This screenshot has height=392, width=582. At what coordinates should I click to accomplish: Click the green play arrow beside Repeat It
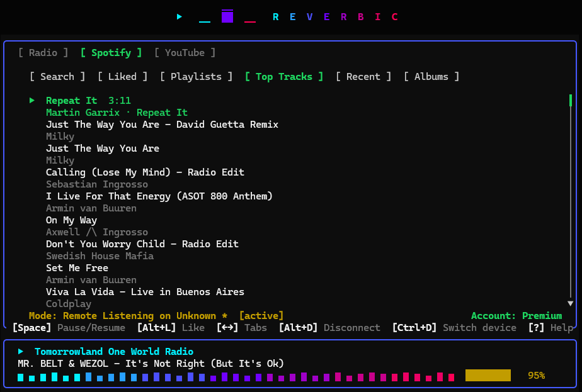point(32,101)
